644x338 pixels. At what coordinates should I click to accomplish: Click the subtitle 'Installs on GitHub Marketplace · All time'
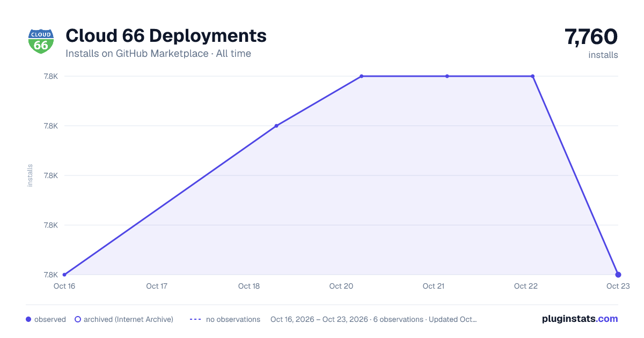[158, 54]
